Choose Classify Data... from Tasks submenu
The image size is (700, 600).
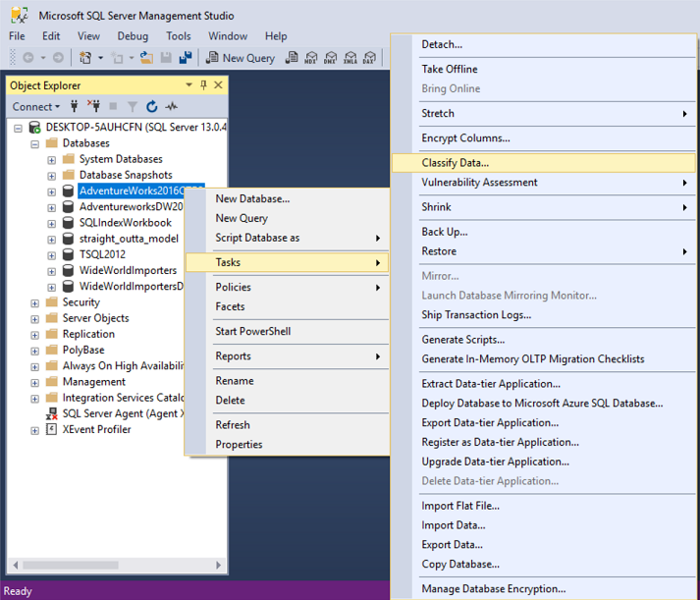[x=543, y=163]
